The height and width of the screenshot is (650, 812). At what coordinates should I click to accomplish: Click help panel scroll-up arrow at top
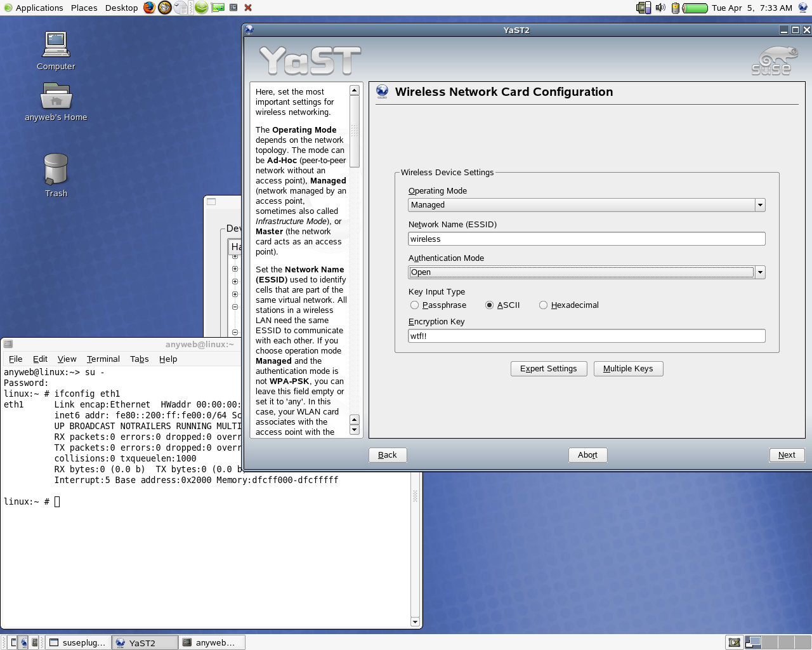point(355,90)
